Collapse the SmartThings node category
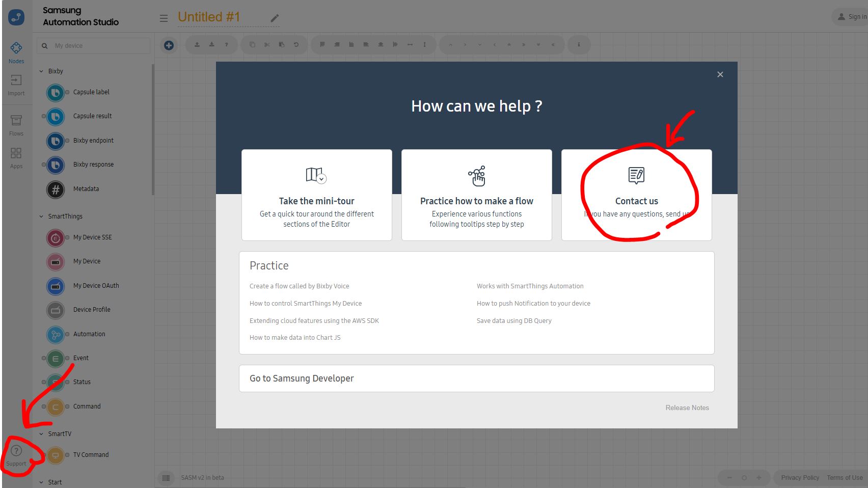 click(41, 216)
